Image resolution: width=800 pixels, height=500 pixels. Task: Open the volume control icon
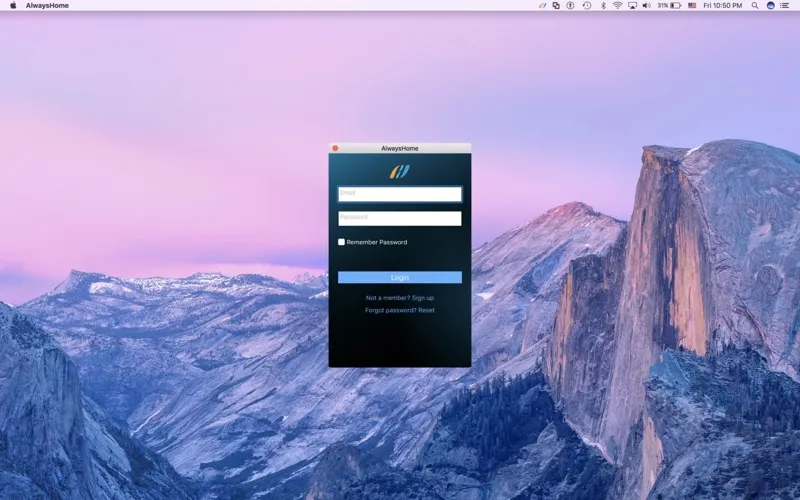click(646, 6)
